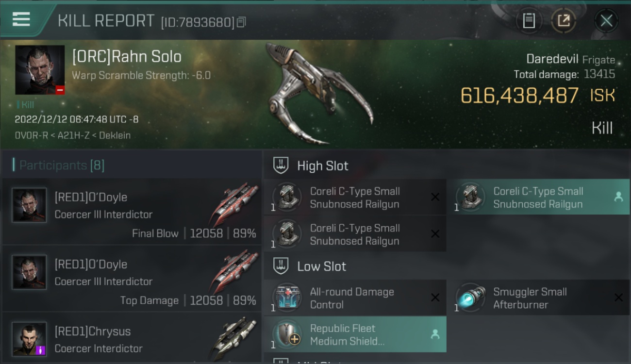The image size is (631, 364).
Task: Select the Smuggler Small Afterburner icon
Action: [470, 298]
